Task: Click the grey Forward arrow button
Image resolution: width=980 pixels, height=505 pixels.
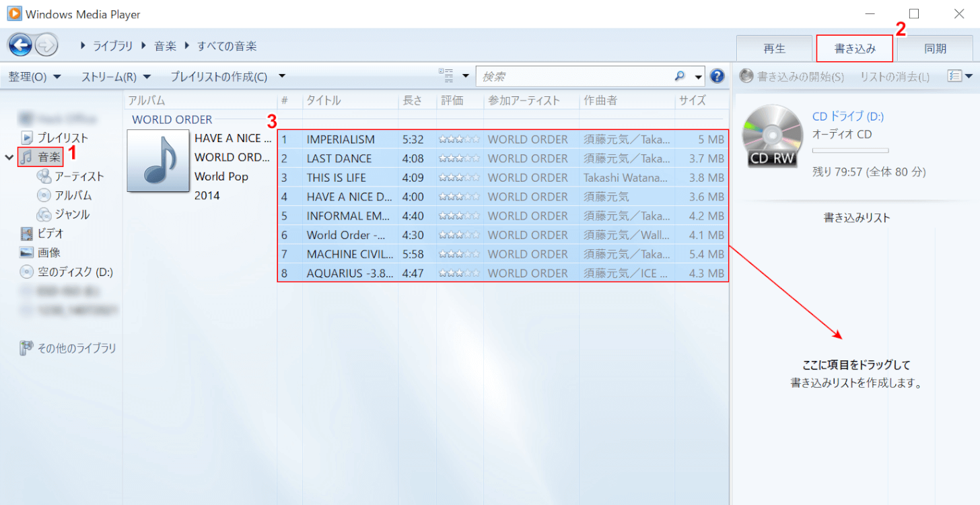Action: (46, 46)
